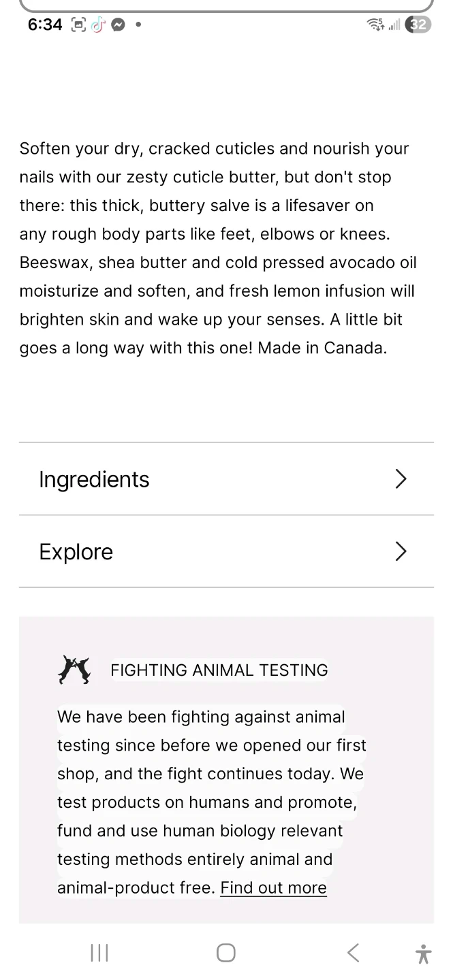453x980 pixels.
Task: Tap the screenshot capture status icon
Action: 79,24
